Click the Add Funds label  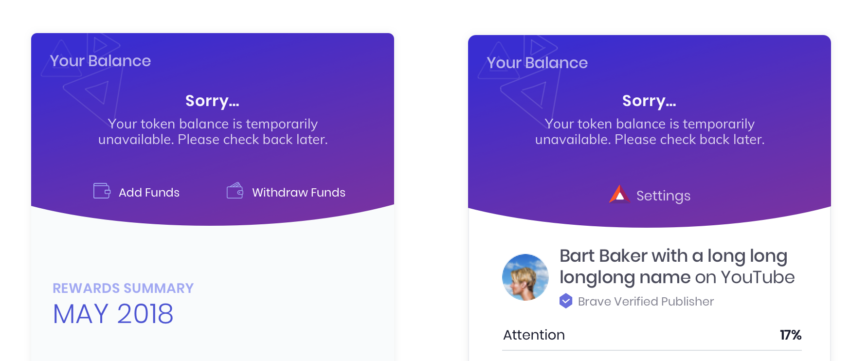[x=149, y=192]
